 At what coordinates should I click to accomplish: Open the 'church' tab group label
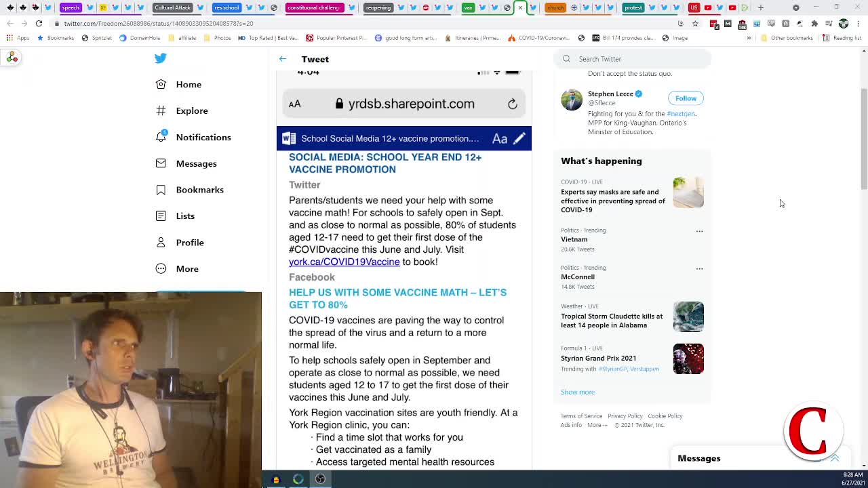pos(555,7)
